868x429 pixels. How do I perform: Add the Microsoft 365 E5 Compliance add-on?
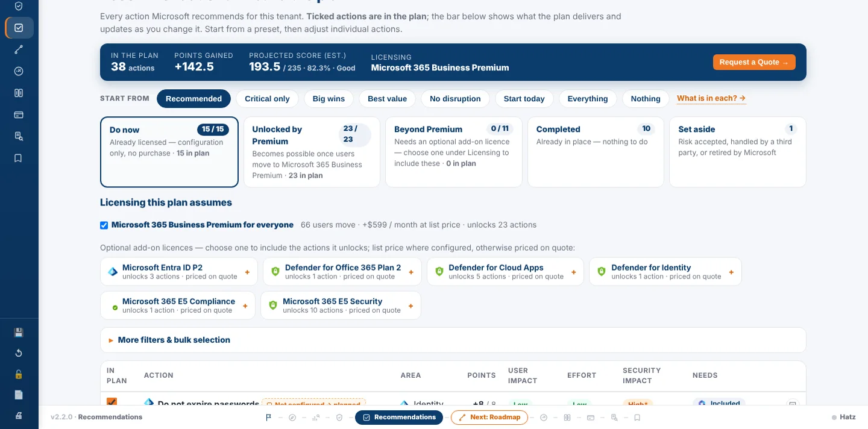pyautogui.click(x=178, y=305)
